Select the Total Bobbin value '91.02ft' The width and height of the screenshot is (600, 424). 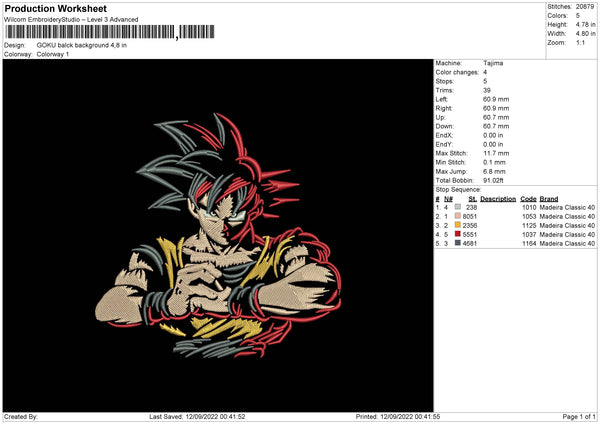tap(493, 180)
